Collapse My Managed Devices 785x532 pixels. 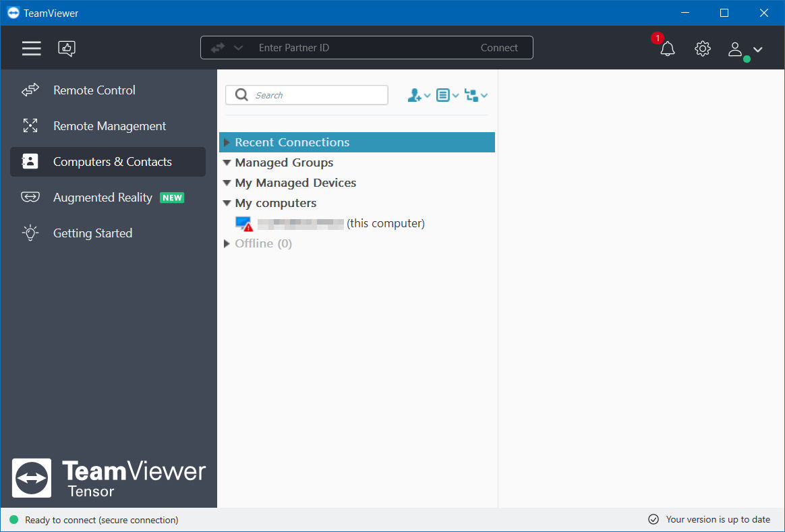pyautogui.click(x=227, y=183)
